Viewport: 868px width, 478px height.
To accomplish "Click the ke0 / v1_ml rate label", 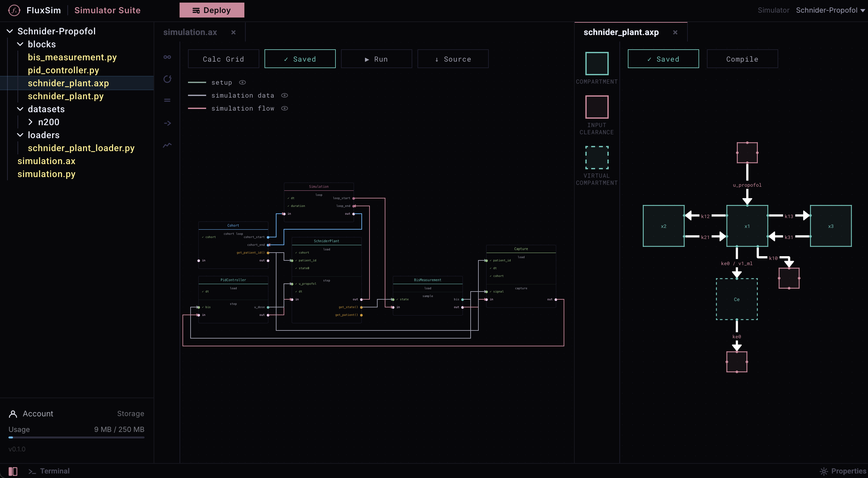I will pyautogui.click(x=737, y=264).
